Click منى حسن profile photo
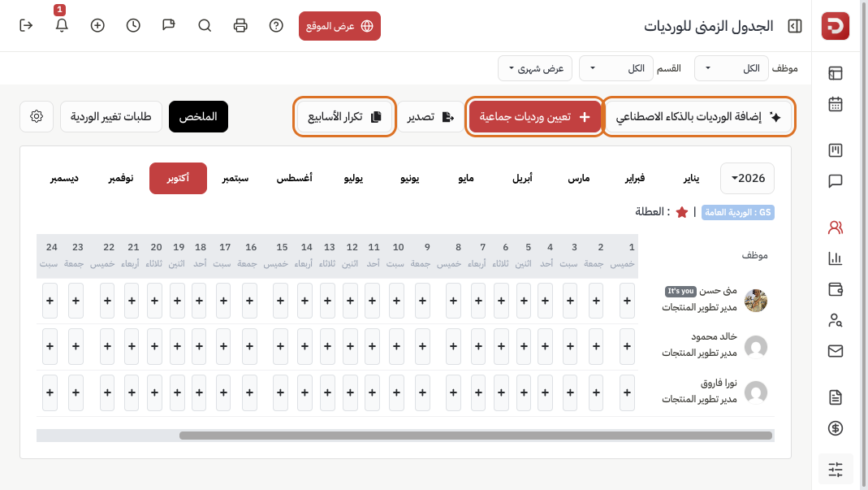The image size is (868, 490). (x=756, y=301)
